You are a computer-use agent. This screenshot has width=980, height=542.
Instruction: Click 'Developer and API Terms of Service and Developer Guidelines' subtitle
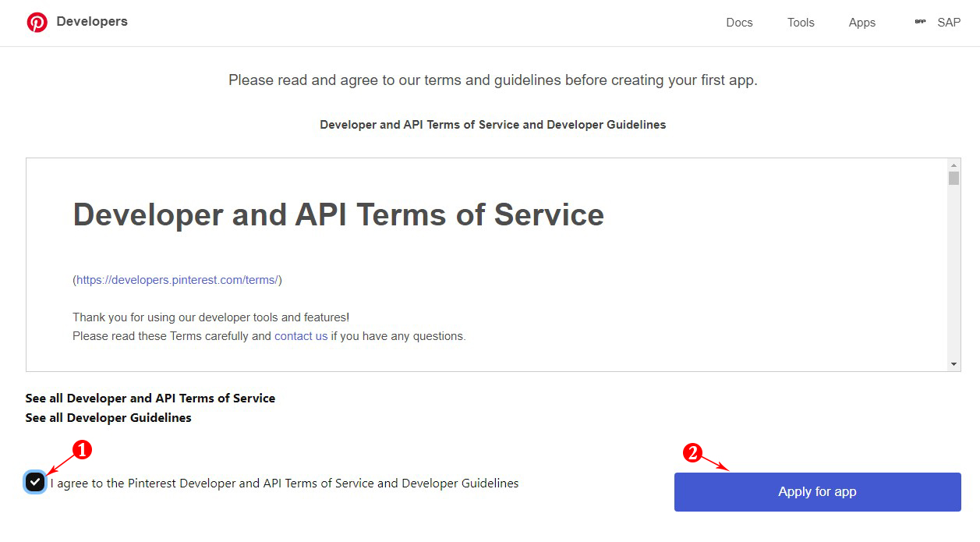point(493,125)
